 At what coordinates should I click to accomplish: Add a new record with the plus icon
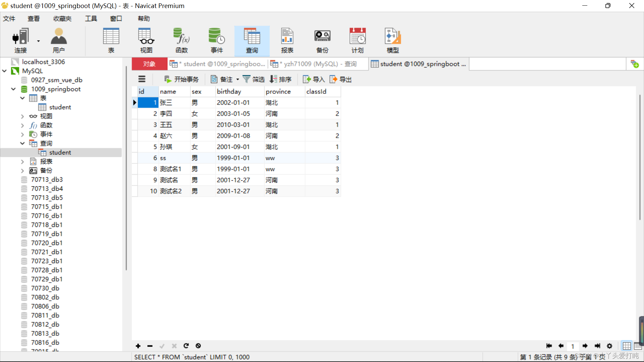click(138, 346)
